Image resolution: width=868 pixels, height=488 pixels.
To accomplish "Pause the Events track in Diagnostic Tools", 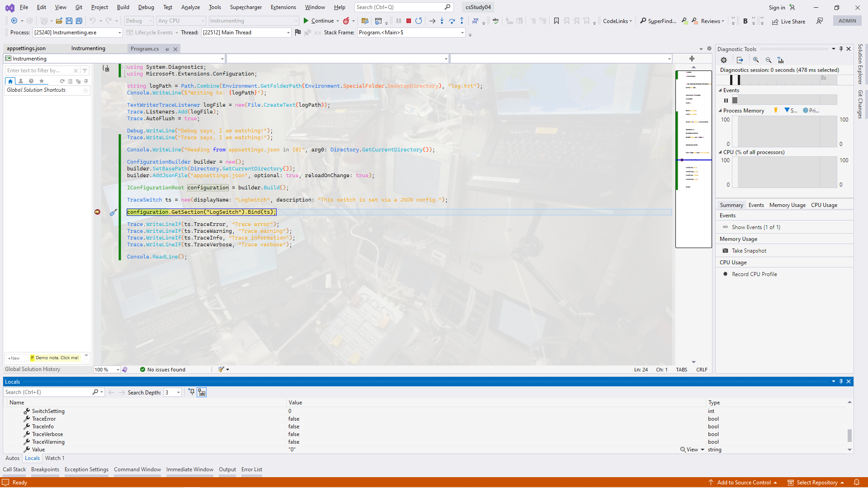I will (x=726, y=100).
